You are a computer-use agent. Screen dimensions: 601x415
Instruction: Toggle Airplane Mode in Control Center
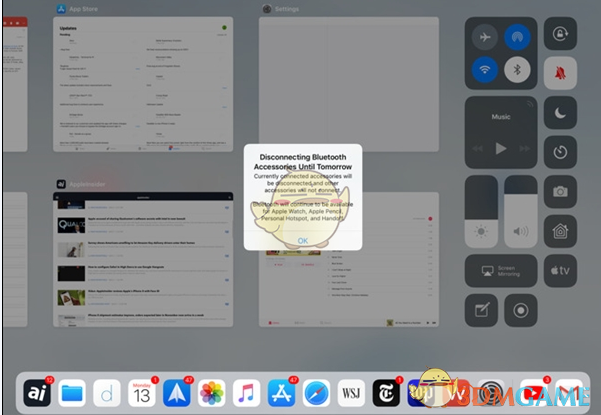coord(485,37)
